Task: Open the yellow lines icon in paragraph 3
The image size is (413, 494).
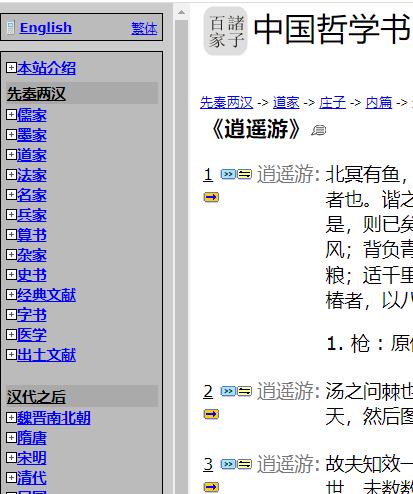Action: click(x=245, y=464)
